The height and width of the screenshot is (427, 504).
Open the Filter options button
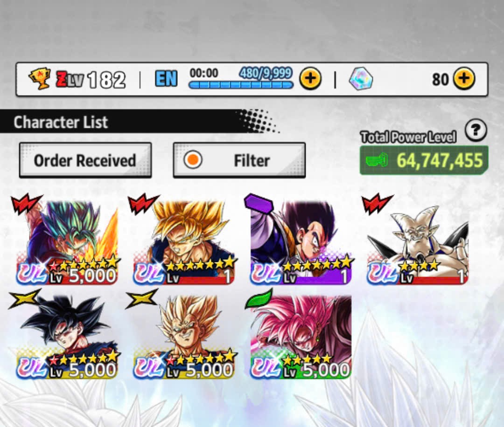click(x=239, y=160)
